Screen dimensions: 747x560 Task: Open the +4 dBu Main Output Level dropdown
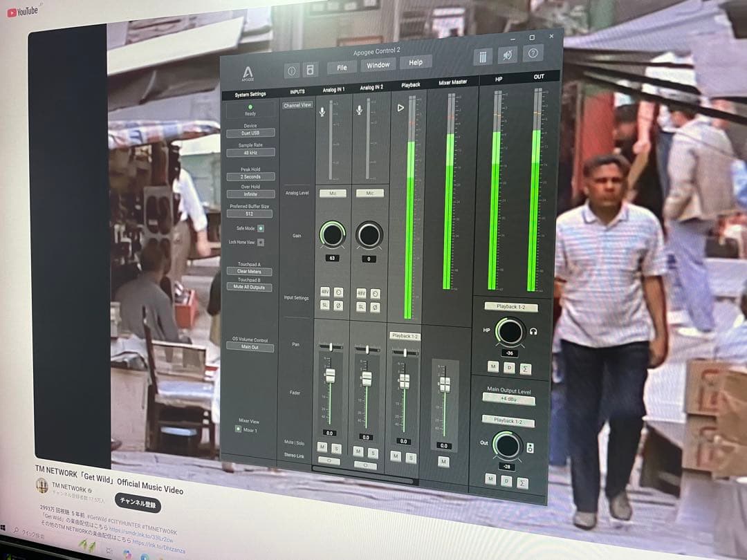[x=508, y=400]
